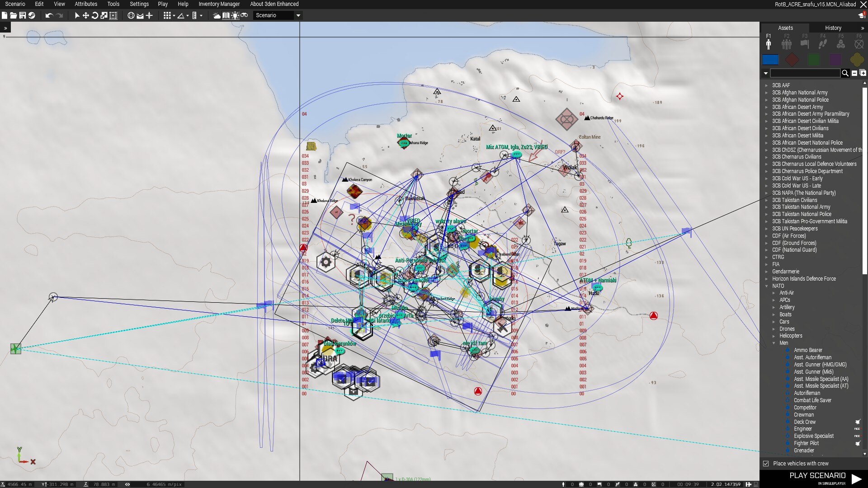The height and width of the screenshot is (488, 868).
Task: Select the Translation (move) widget tool
Action: pos(85,15)
